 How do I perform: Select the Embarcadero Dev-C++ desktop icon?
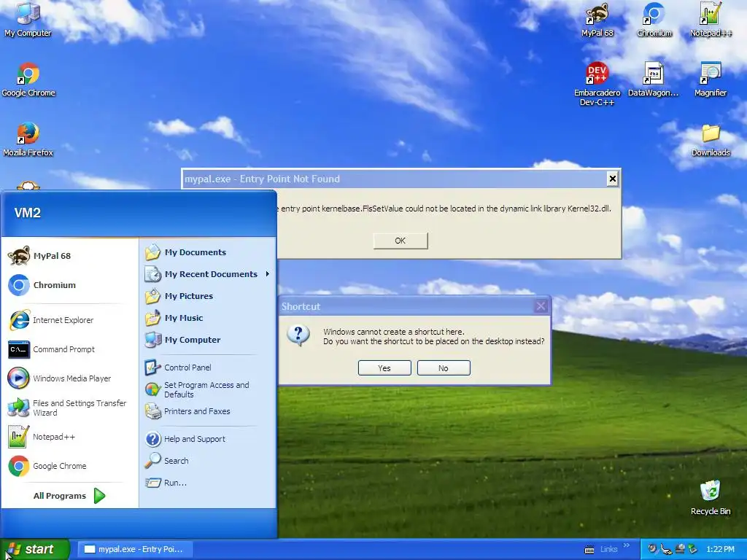(x=597, y=85)
